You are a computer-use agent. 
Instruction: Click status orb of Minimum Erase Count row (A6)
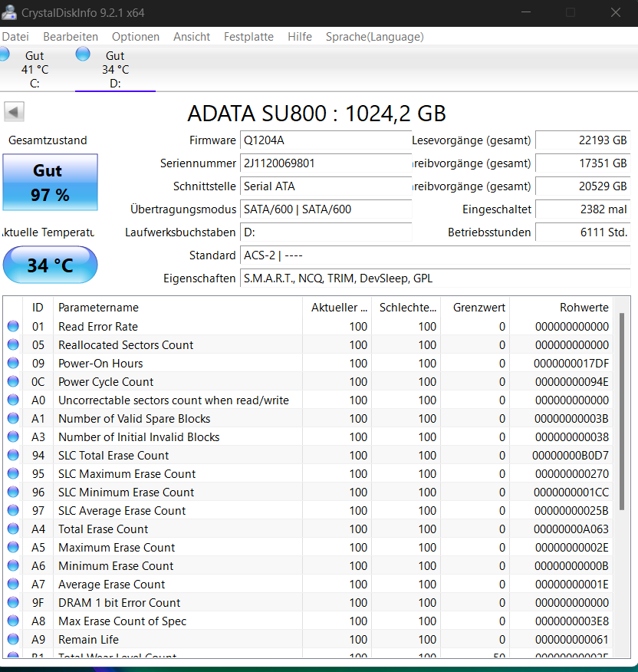pos(13,565)
